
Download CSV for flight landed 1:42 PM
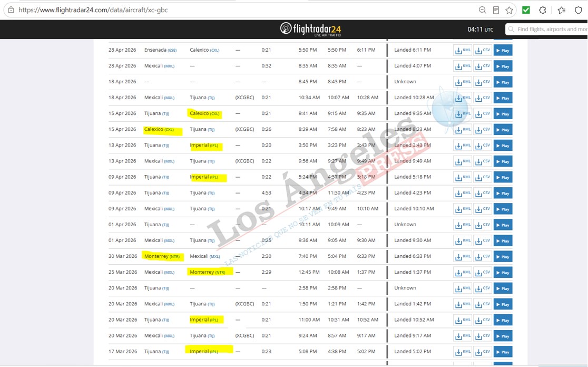[483, 304]
